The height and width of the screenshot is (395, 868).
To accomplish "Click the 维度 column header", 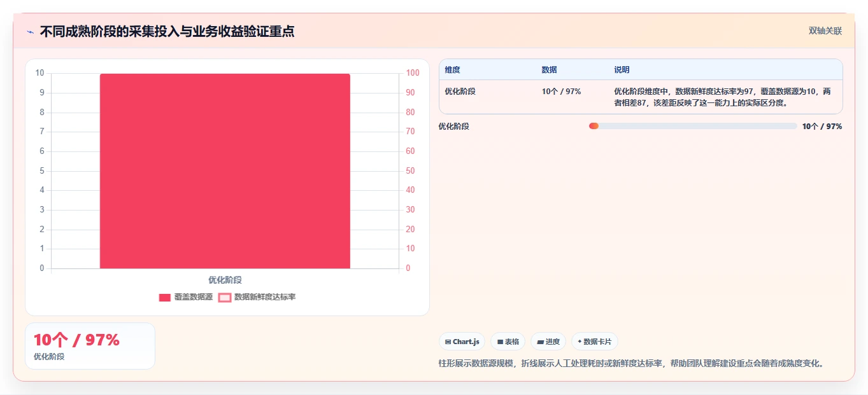I will (x=453, y=69).
